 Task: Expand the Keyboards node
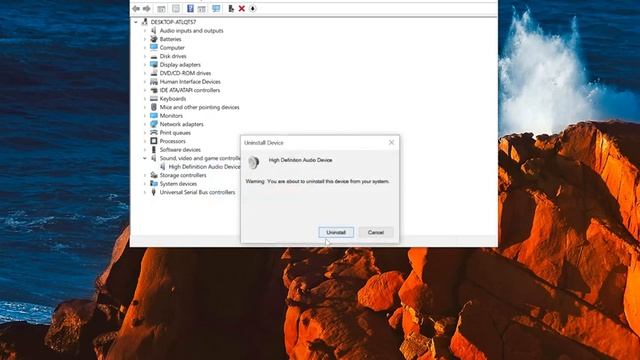[x=145, y=99]
